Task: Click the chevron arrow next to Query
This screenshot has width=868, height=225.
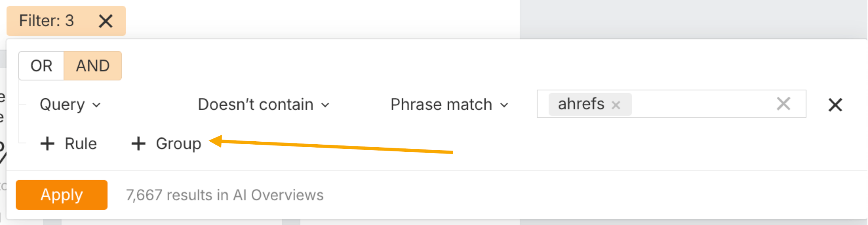Action: click(x=97, y=105)
